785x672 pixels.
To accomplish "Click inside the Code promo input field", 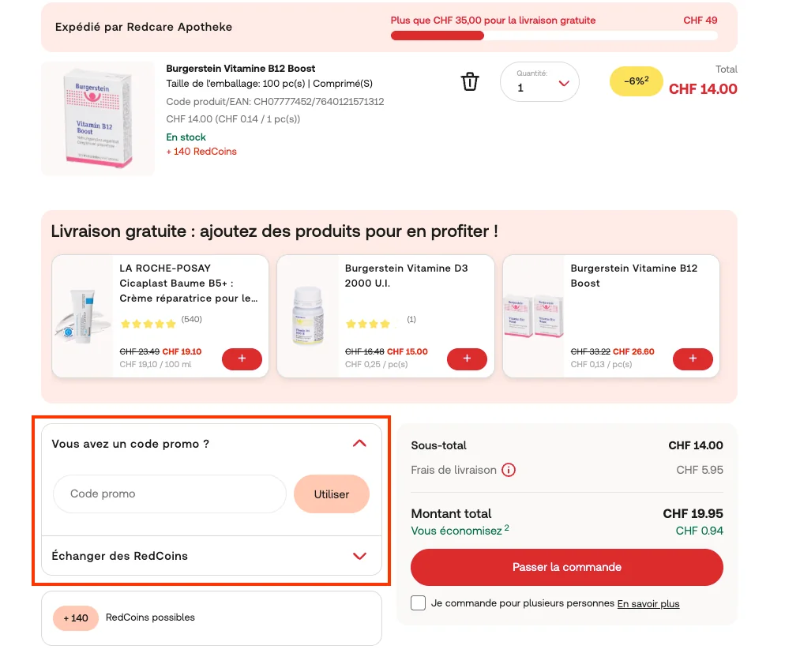I will click(x=168, y=494).
